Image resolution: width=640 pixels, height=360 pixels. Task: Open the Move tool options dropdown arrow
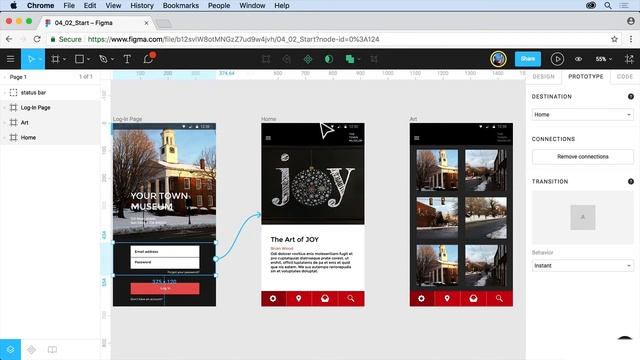click(x=40, y=60)
